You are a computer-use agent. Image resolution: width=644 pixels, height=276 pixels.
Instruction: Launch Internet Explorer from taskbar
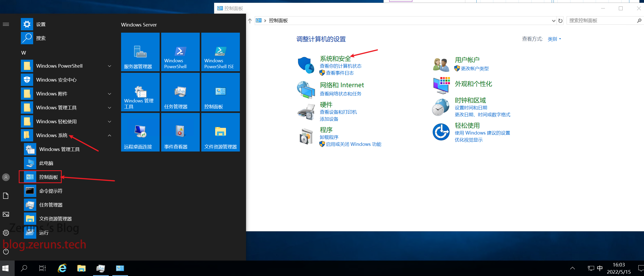click(62, 268)
